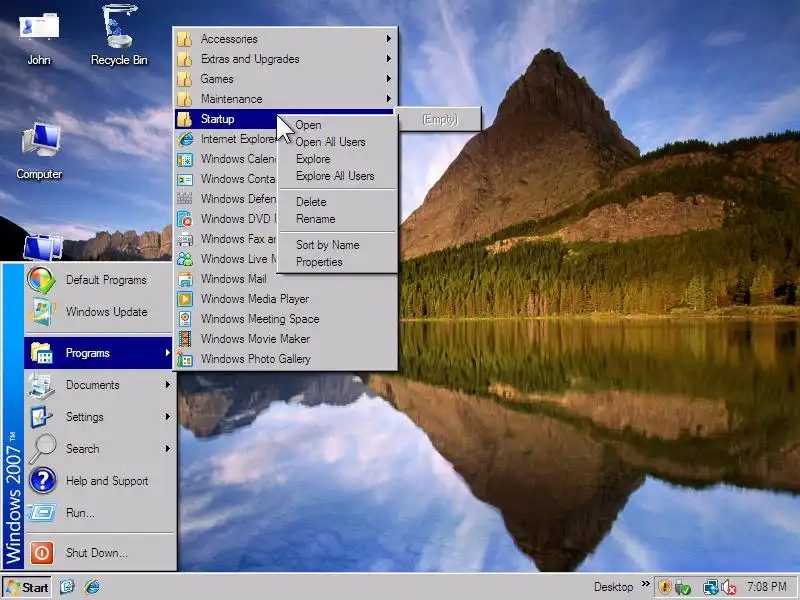Screen dimensions: 800x600
Task: Expand the Accessories submenu arrow
Action: pyautogui.click(x=389, y=39)
